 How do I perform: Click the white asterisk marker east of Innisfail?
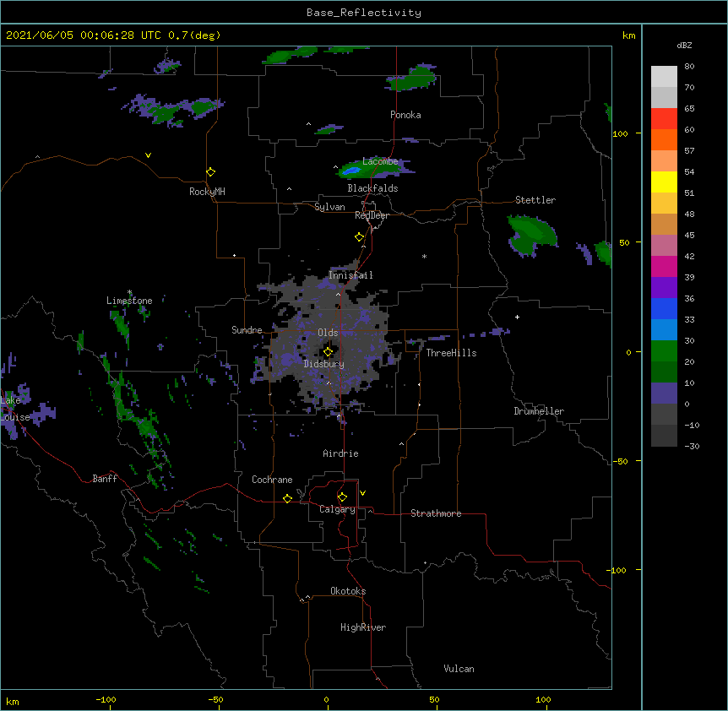tap(424, 256)
